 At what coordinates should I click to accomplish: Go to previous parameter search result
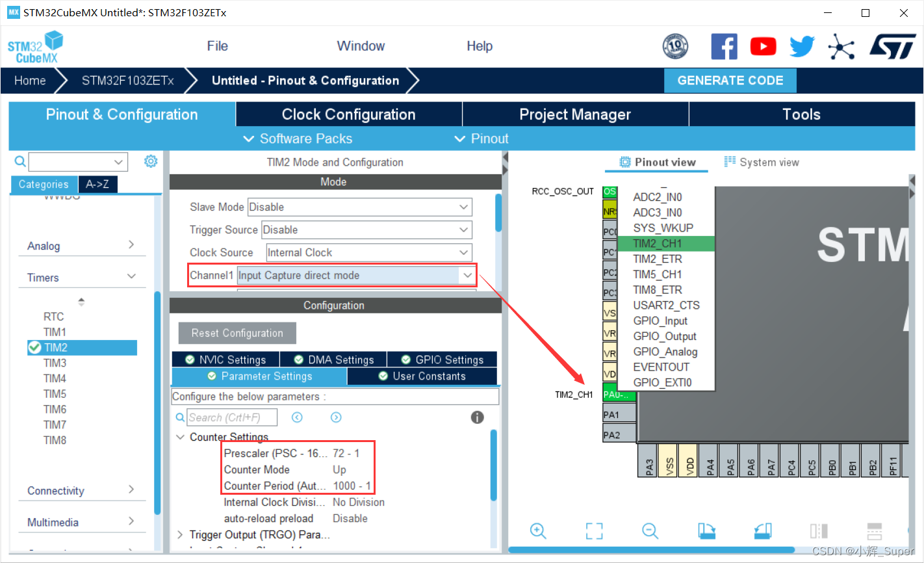click(x=297, y=417)
